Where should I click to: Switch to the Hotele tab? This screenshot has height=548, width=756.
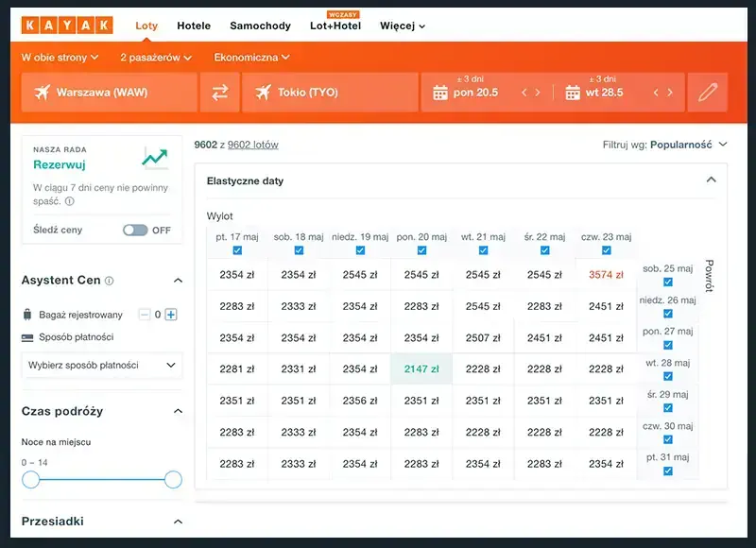coord(194,26)
